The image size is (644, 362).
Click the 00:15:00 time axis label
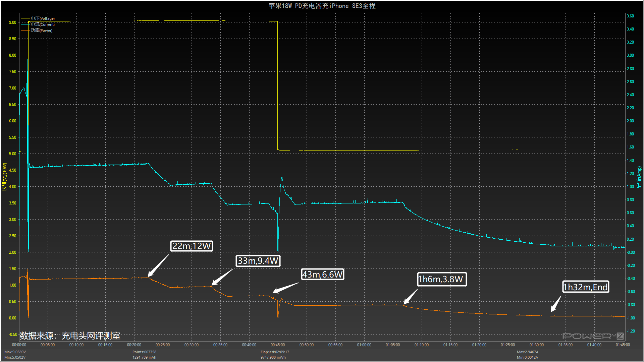tap(105, 345)
